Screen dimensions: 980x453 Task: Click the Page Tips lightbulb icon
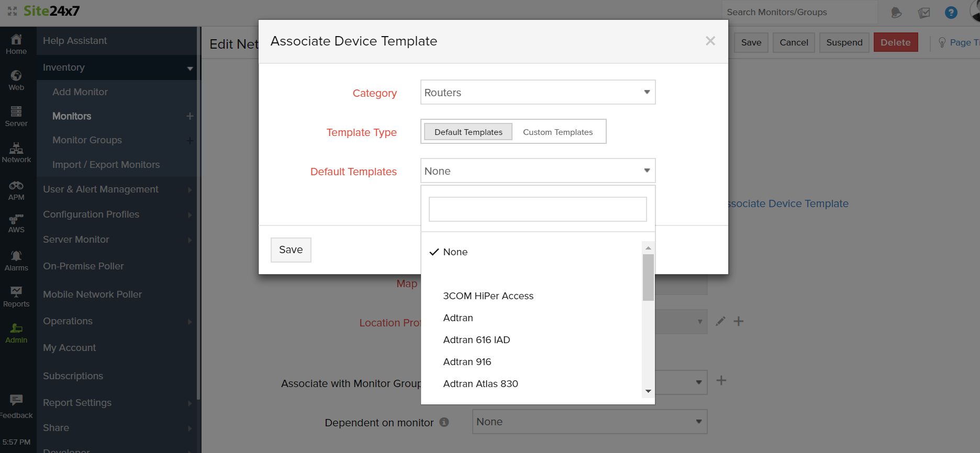(942, 42)
